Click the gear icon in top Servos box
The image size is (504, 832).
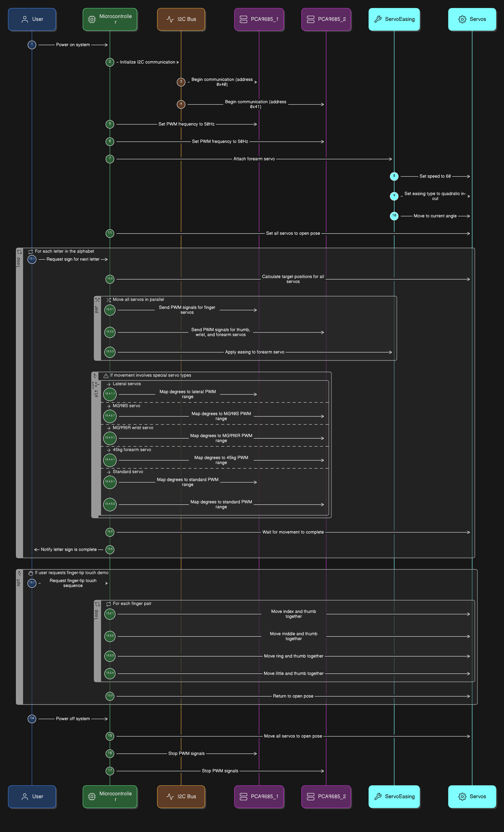click(x=462, y=19)
